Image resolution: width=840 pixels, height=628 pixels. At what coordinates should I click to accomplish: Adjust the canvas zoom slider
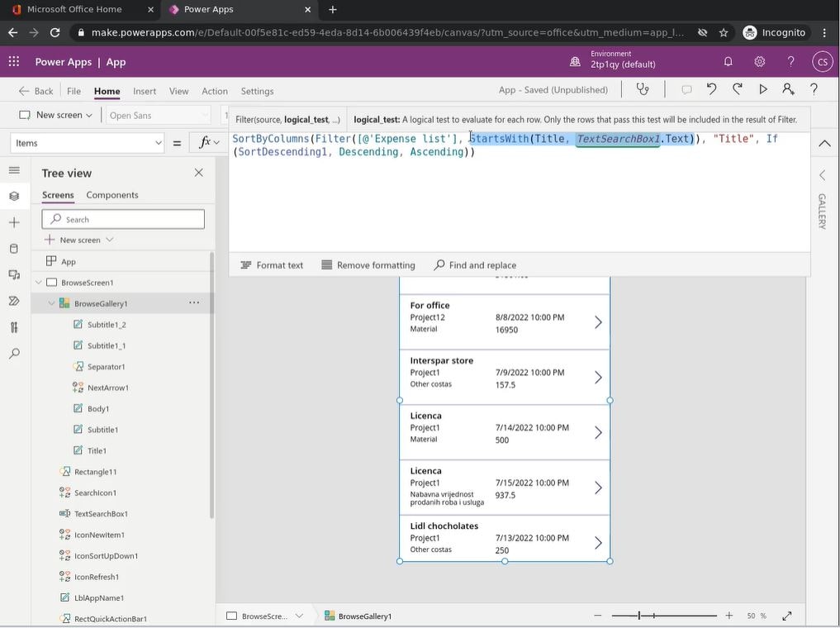click(664, 616)
